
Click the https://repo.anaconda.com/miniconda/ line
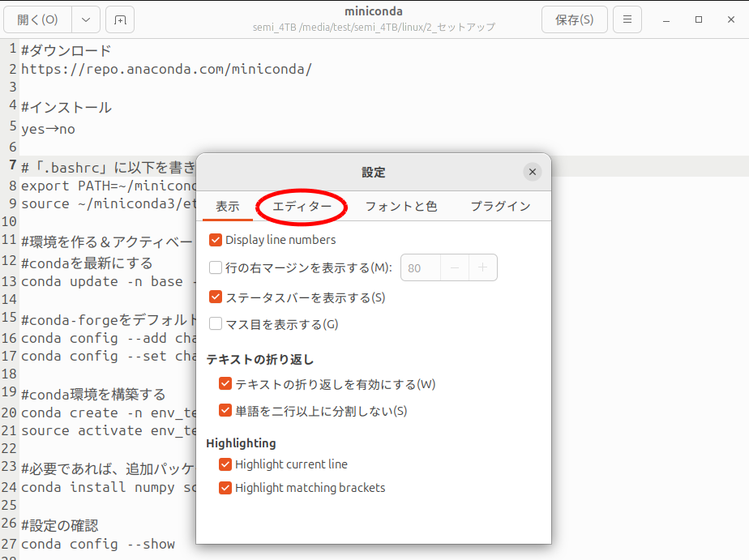(x=167, y=69)
